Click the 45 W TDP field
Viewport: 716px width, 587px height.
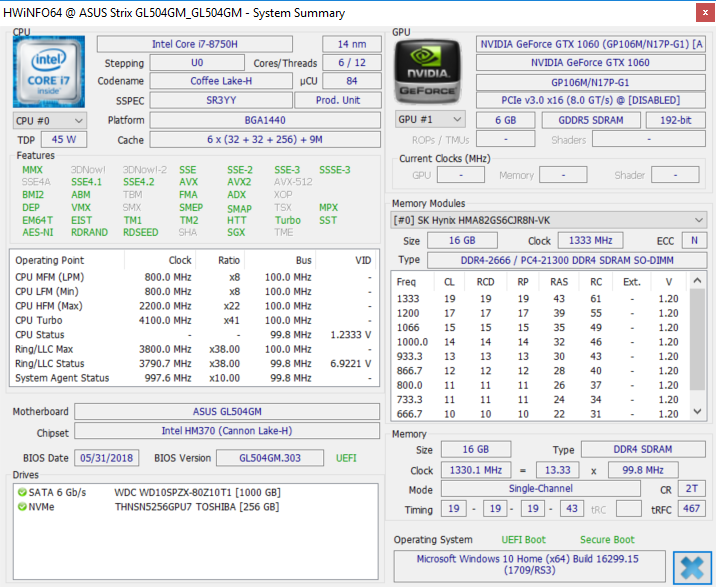[64, 139]
